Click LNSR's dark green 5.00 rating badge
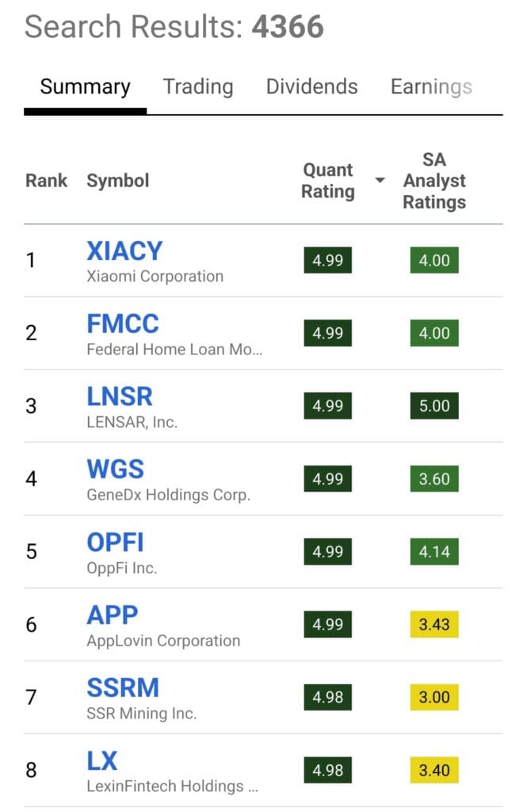527x812 pixels. (x=433, y=406)
